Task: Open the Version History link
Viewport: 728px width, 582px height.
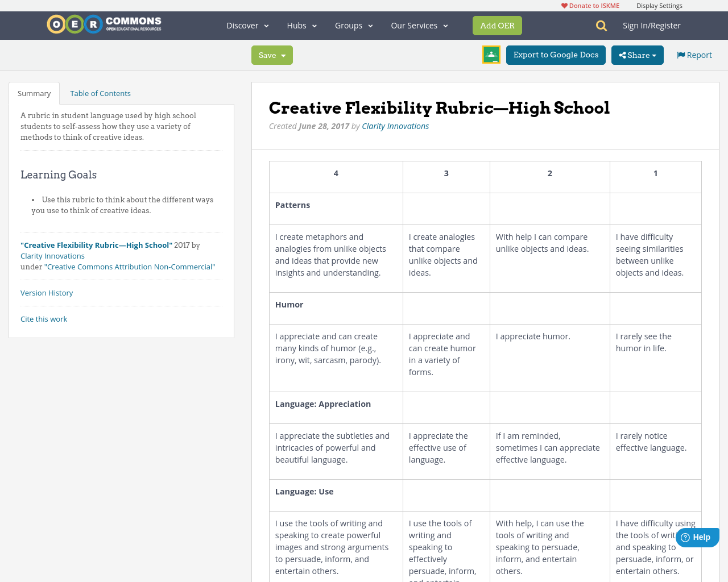Action: point(47,292)
